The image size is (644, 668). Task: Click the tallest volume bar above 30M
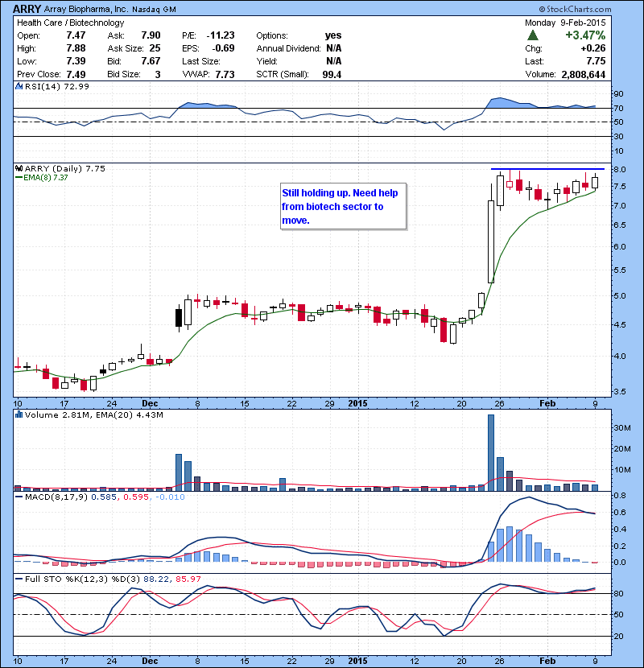click(491, 452)
